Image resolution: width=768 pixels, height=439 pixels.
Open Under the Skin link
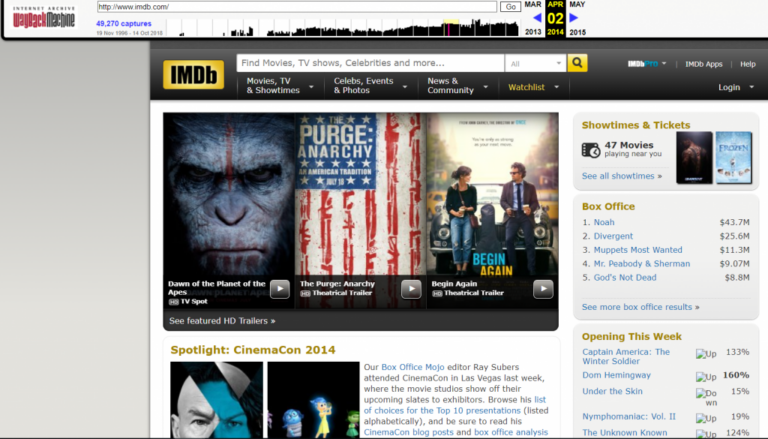612,391
